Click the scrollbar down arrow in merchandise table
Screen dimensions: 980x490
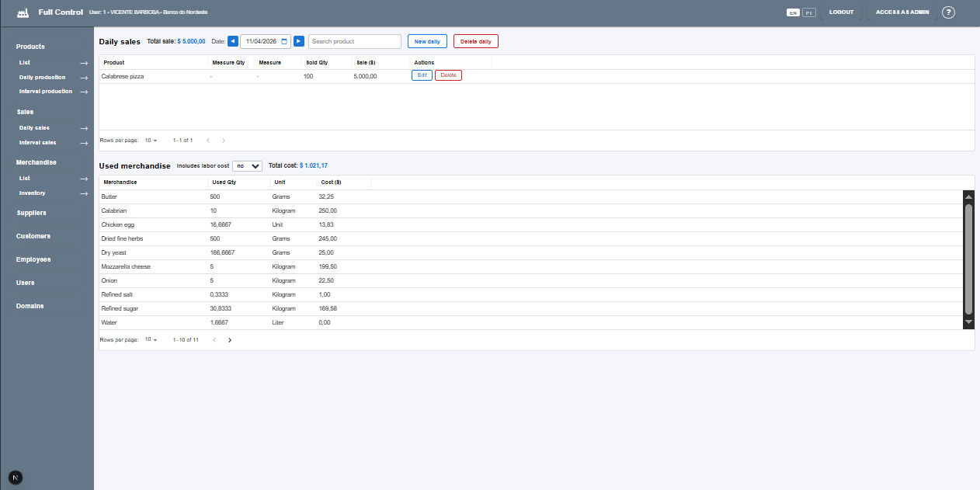pos(968,321)
